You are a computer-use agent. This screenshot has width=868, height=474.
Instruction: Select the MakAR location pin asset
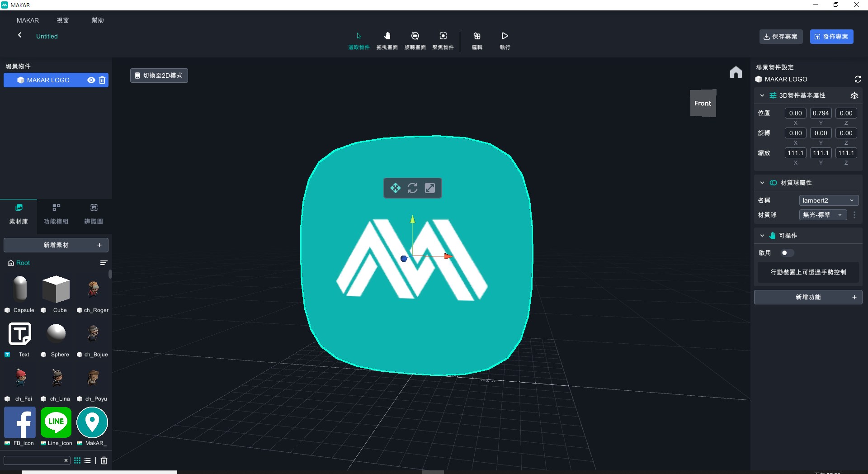pyautogui.click(x=92, y=422)
